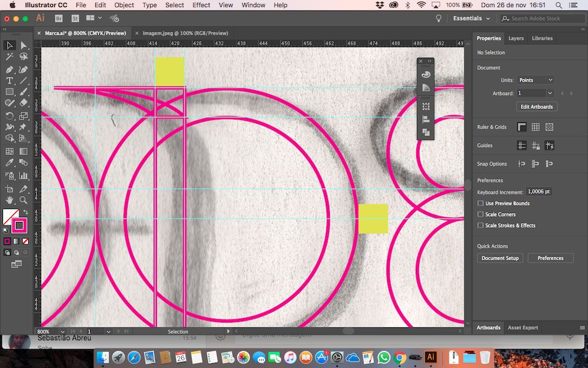Open the Effect menu
Viewport: 588px width, 368px height.
pos(201,5)
